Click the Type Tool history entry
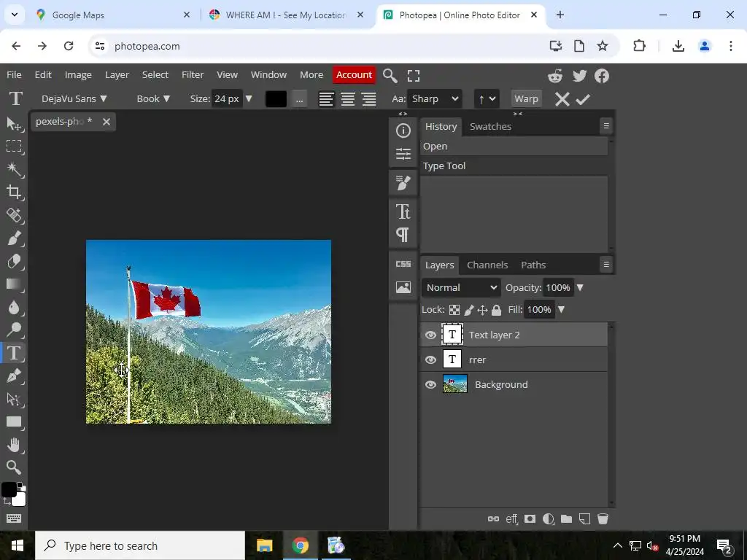 (514, 166)
